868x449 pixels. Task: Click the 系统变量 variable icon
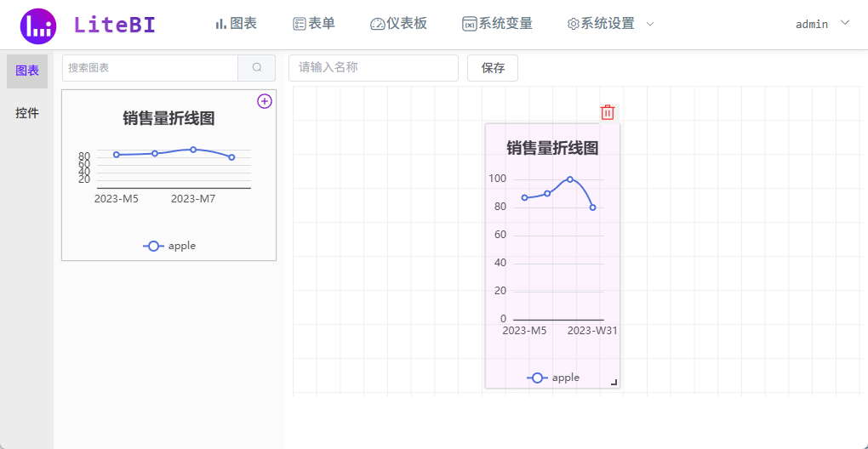[470, 25]
